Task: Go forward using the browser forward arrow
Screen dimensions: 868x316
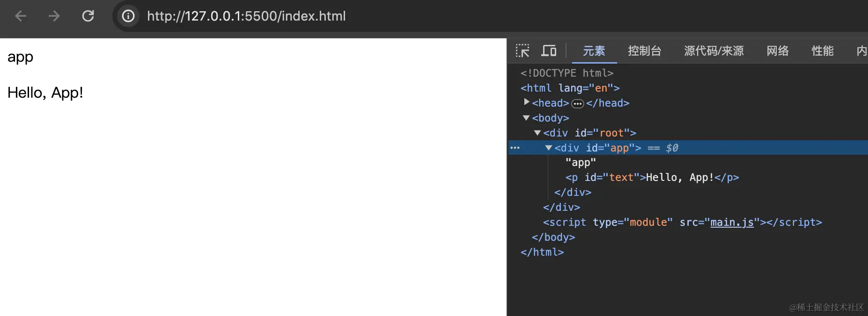Action: point(54,16)
